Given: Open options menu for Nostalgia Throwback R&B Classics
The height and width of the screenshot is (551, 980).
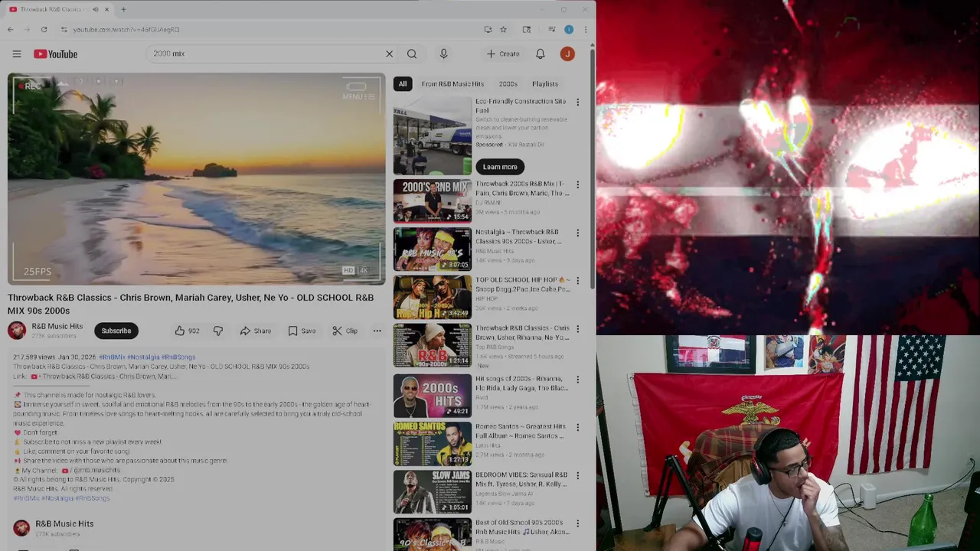Looking at the screenshot, I should [x=578, y=233].
